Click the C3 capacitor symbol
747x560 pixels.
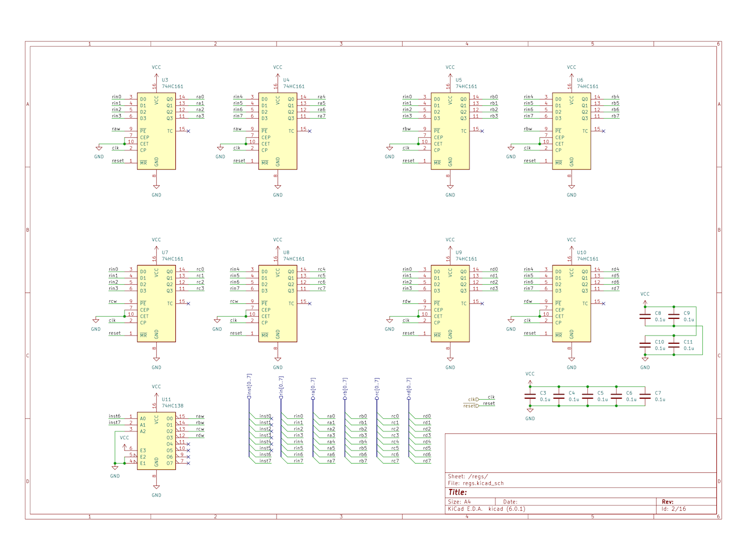click(530, 396)
